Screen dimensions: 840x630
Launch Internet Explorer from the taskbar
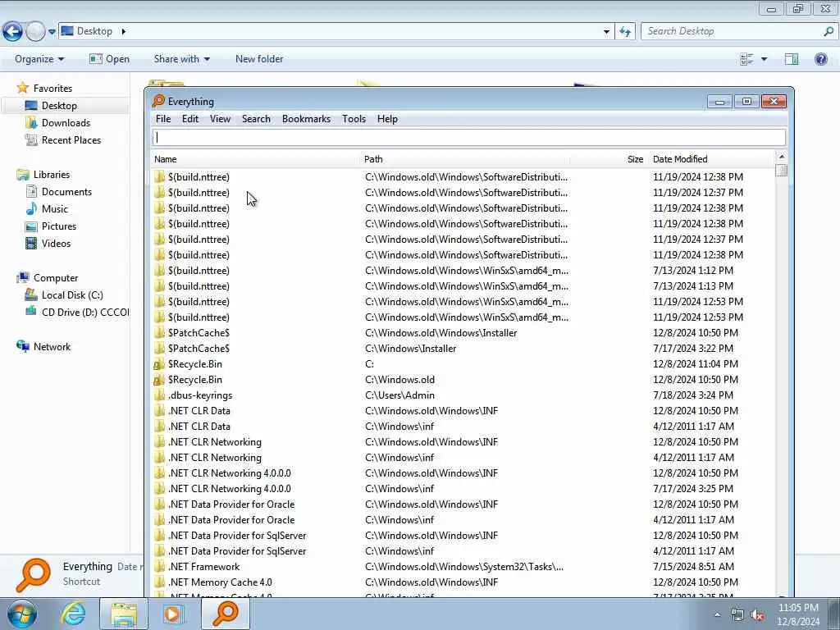point(73,614)
